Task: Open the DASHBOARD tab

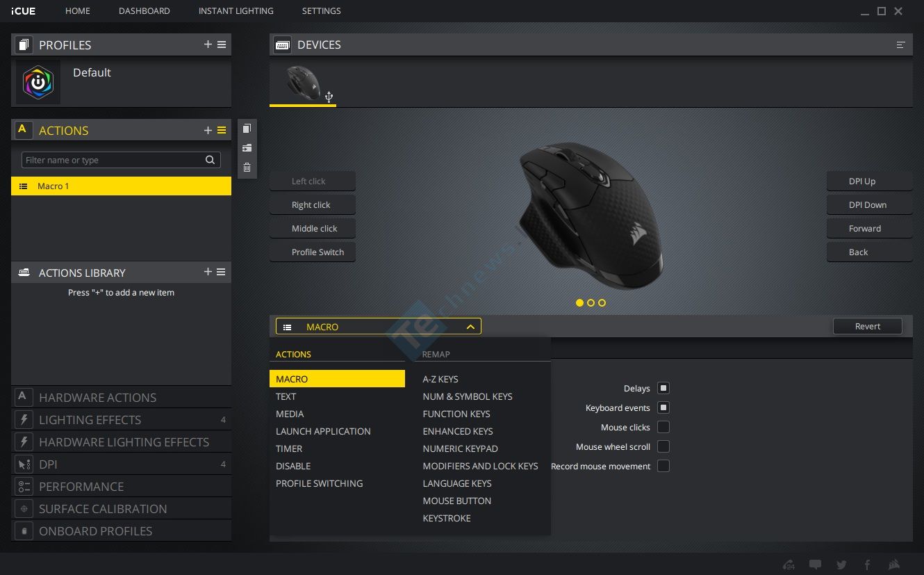Action: tap(145, 11)
